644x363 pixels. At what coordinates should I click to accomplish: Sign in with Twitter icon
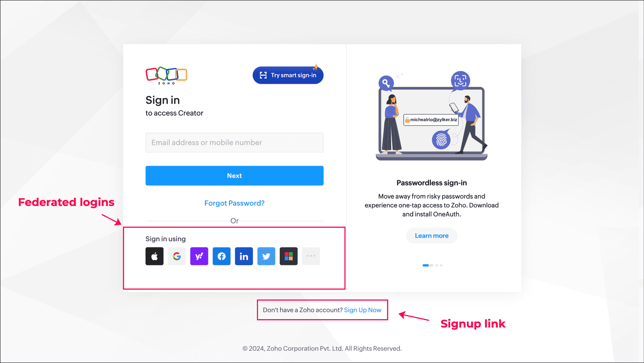[266, 256]
